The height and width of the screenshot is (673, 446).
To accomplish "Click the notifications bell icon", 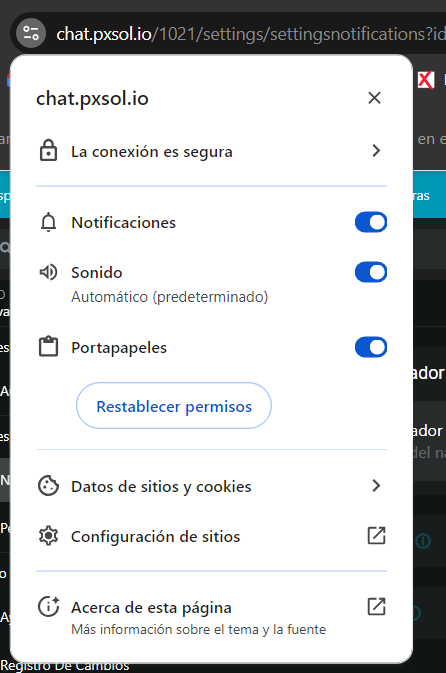I will (x=48, y=222).
